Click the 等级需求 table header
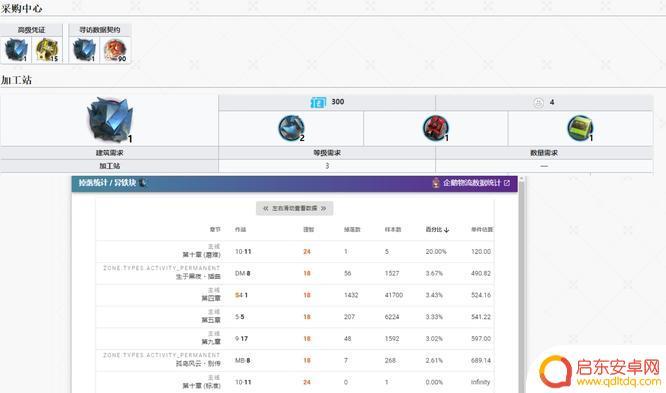The image size is (666, 393). pos(327,153)
